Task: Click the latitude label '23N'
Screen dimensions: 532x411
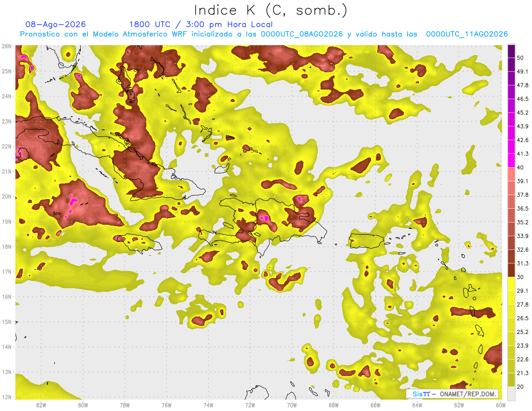Action: click(x=7, y=121)
